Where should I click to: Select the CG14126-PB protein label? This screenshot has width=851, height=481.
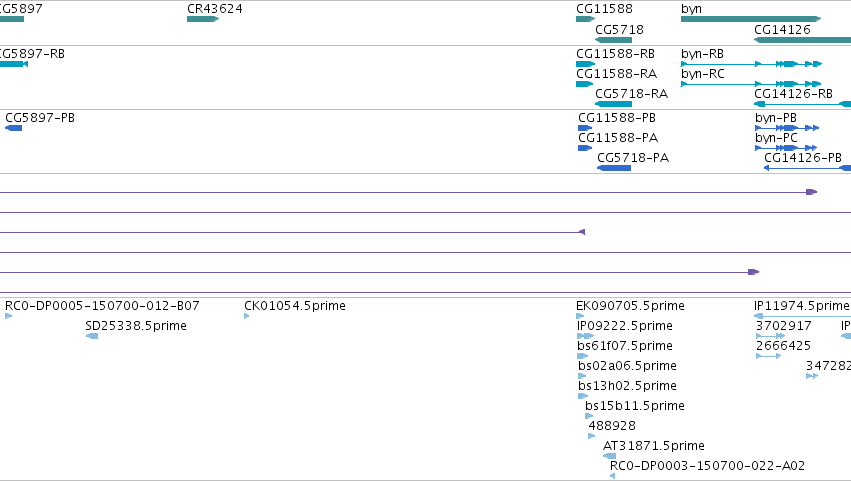[803, 158]
